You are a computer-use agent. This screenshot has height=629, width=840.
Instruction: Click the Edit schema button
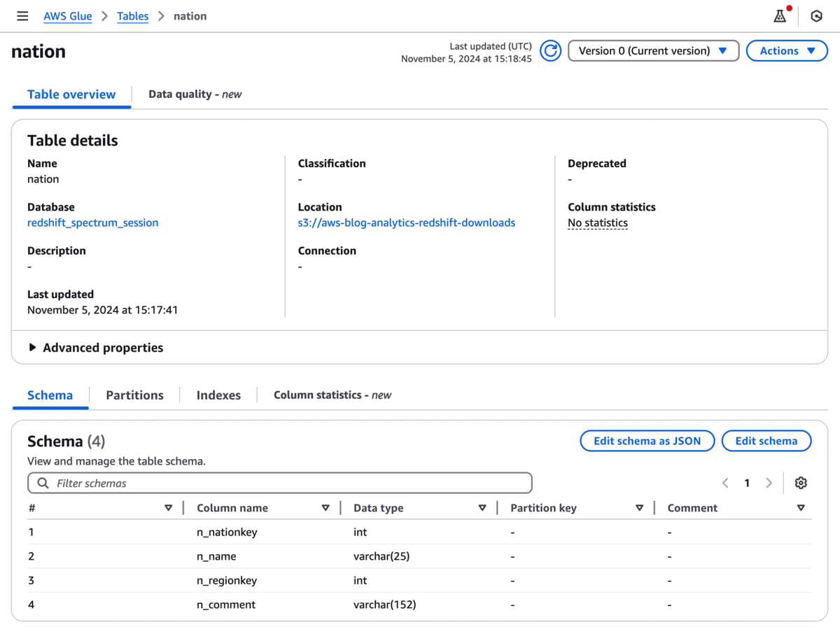766,441
